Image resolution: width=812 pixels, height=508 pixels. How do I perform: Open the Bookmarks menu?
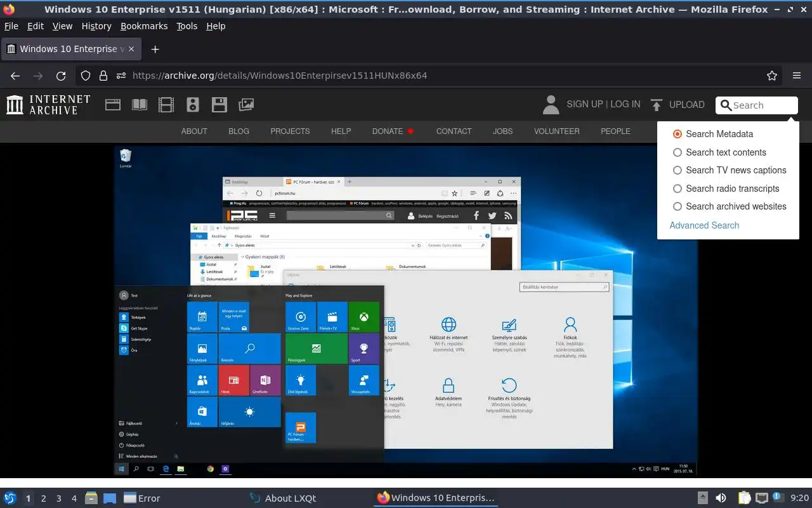pyautogui.click(x=144, y=26)
